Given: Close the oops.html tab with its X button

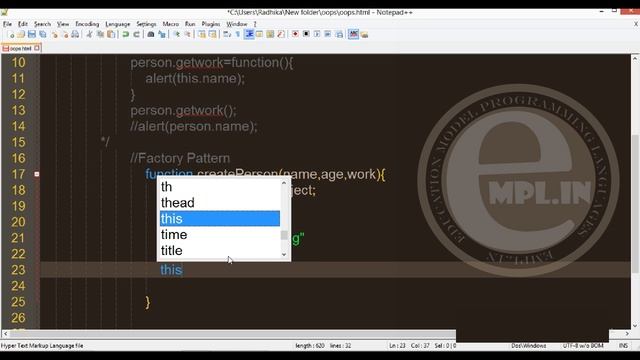Looking at the screenshot, I should coord(37,48).
